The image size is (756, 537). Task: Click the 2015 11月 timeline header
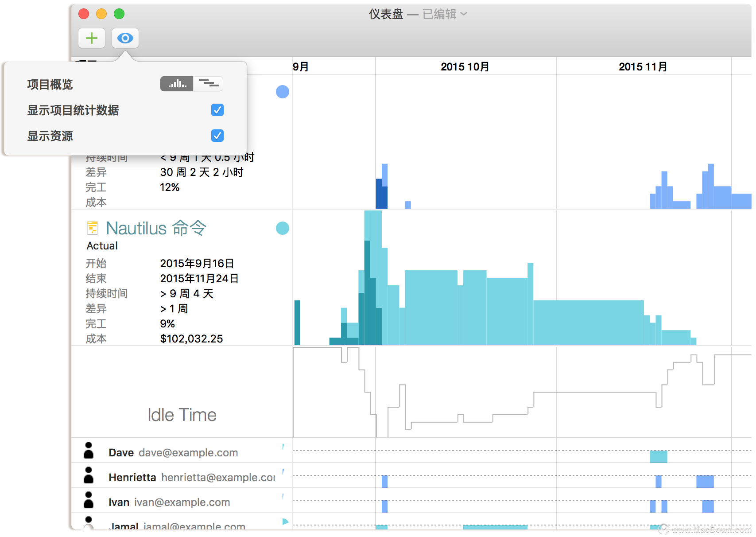click(643, 67)
